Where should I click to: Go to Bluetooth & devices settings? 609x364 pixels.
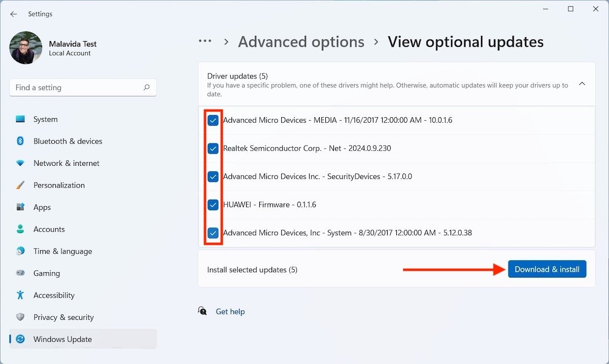[83, 141]
